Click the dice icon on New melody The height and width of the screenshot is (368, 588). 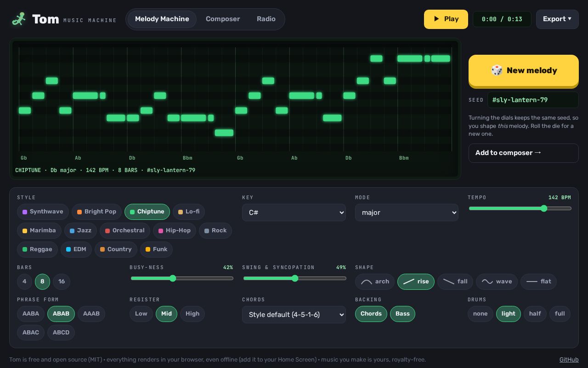(x=497, y=70)
